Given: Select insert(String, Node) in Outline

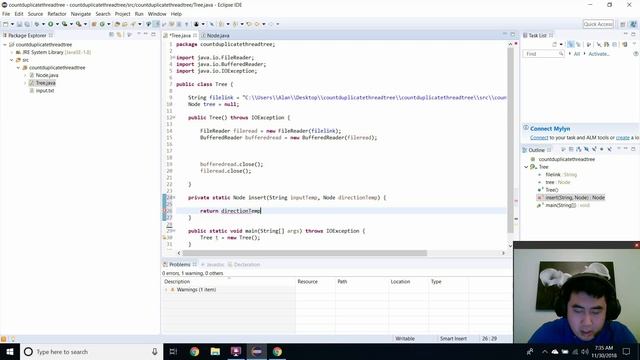Looking at the screenshot, I should coord(575,198).
